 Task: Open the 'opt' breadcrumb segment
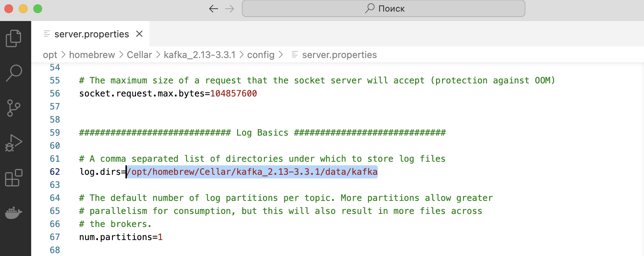[x=50, y=55]
